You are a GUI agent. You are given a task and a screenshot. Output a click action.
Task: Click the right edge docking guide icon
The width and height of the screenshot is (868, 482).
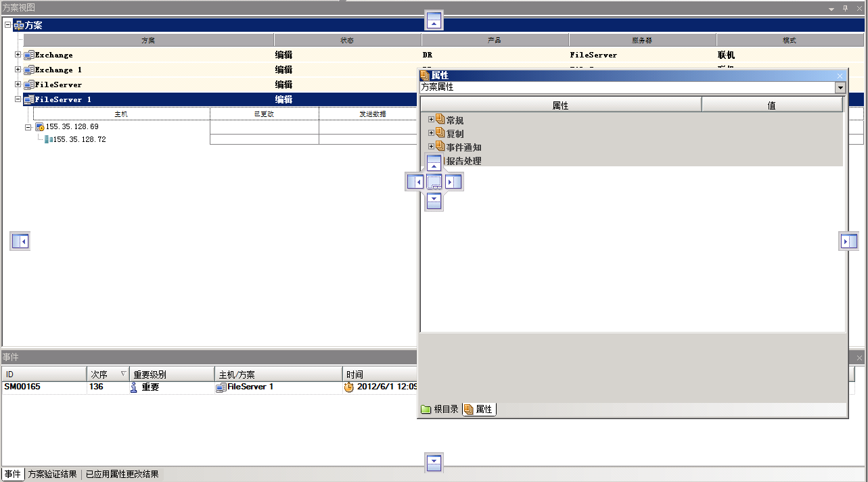point(848,241)
